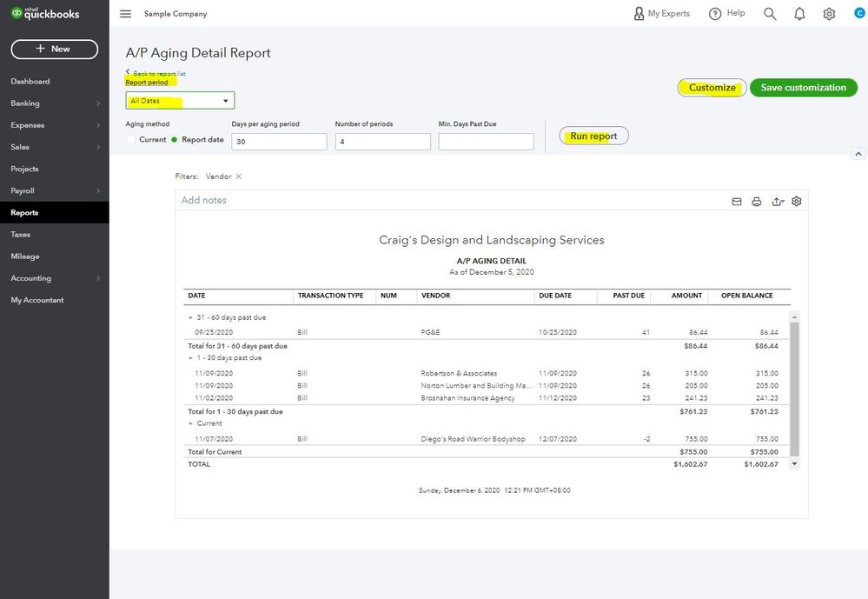868x599 pixels.
Task: Collapse the 31 - 60 days past due group
Action: [190, 317]
